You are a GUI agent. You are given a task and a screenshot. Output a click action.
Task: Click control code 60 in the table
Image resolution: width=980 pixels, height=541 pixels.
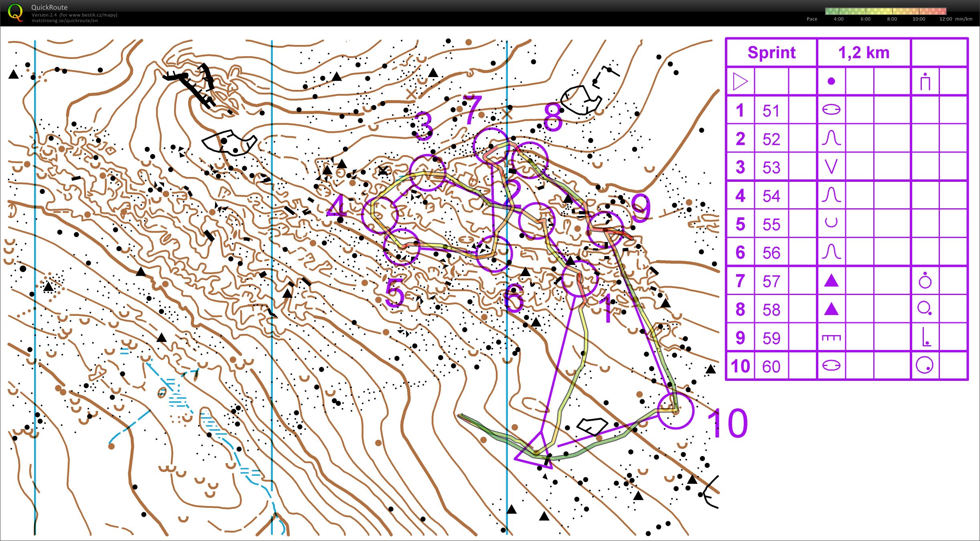tap(771, 366)
